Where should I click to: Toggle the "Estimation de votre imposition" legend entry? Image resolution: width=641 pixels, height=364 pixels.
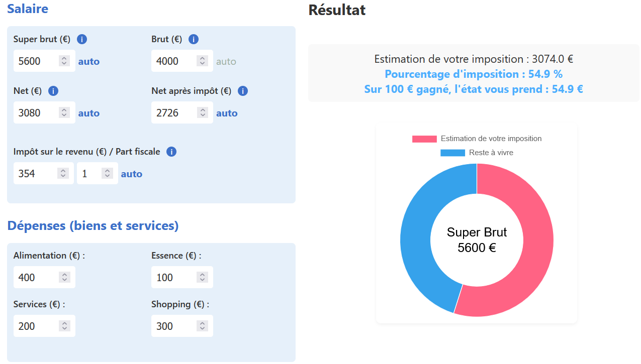pos(490,139)
